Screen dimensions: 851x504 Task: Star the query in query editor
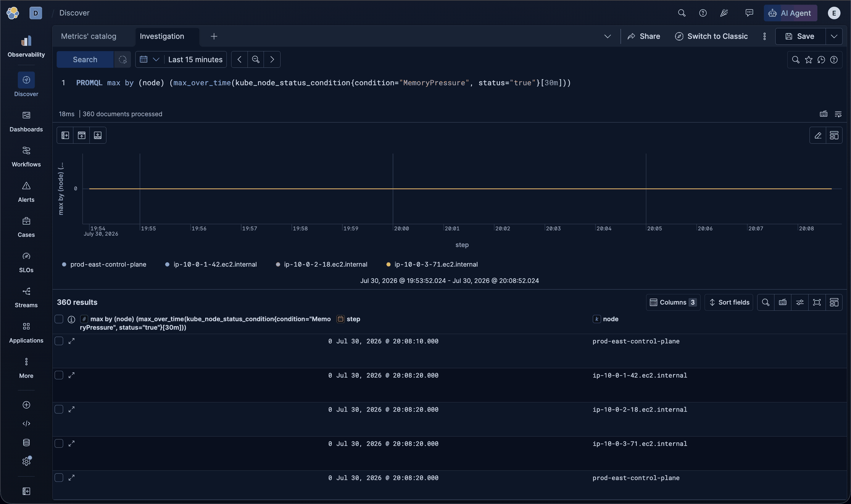tap(808, 60)
